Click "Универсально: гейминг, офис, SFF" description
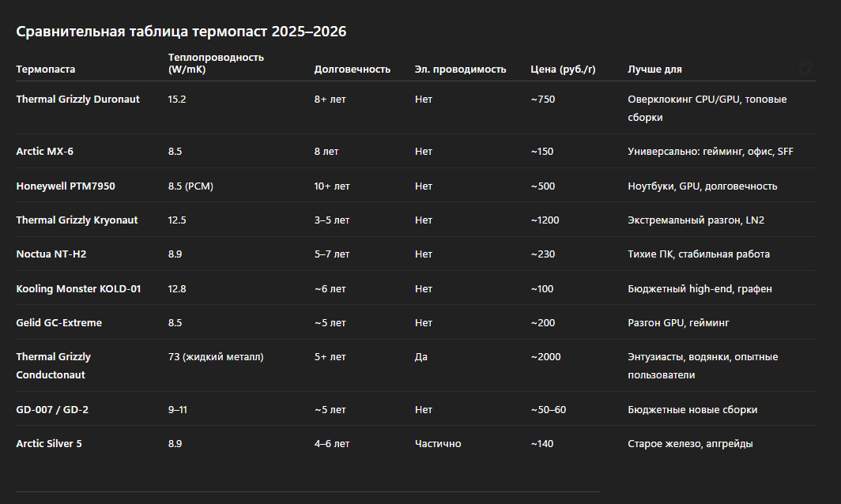Image resolution: width=841 pixels, height=504 pixels. tap(710, 151)
